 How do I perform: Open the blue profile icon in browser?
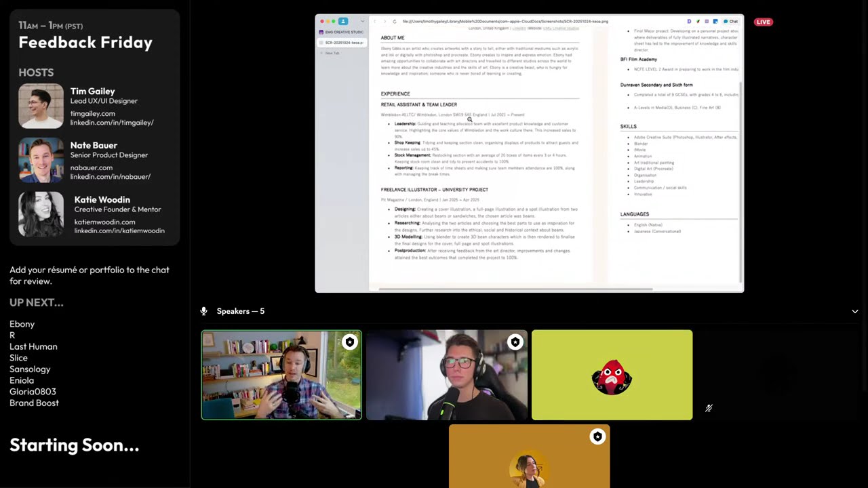point(343,21)
